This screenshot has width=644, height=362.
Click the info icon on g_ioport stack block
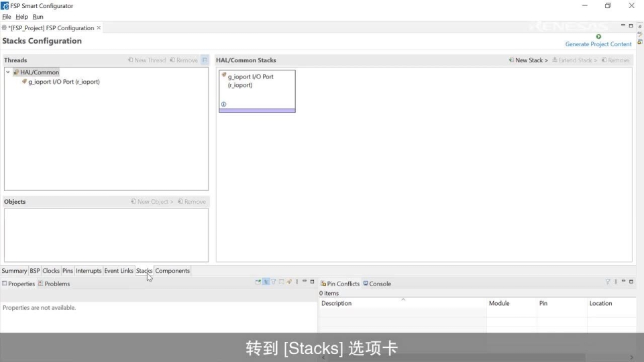coord(223,104)
